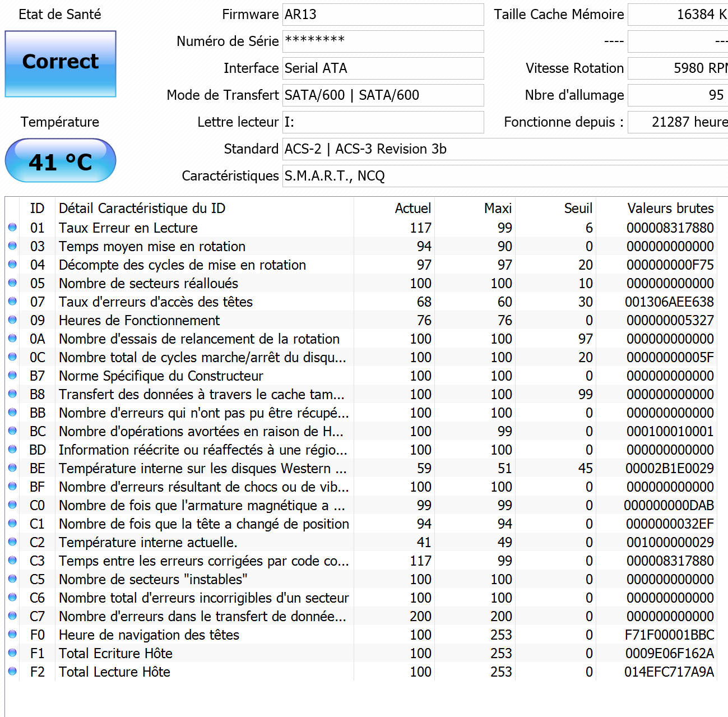Select the "Nombre de secteurs réalloués" row
Screen dimensions: 728x717
click(x=361, y=283)
